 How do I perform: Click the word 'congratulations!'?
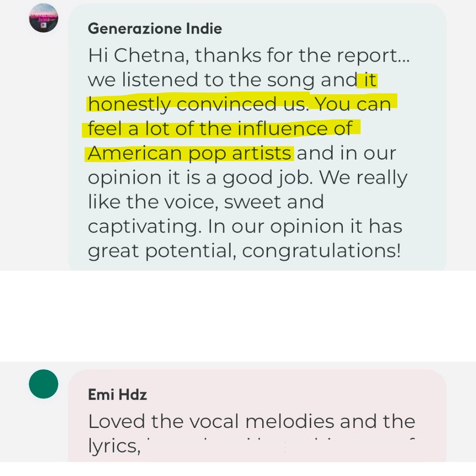(321, 251)
